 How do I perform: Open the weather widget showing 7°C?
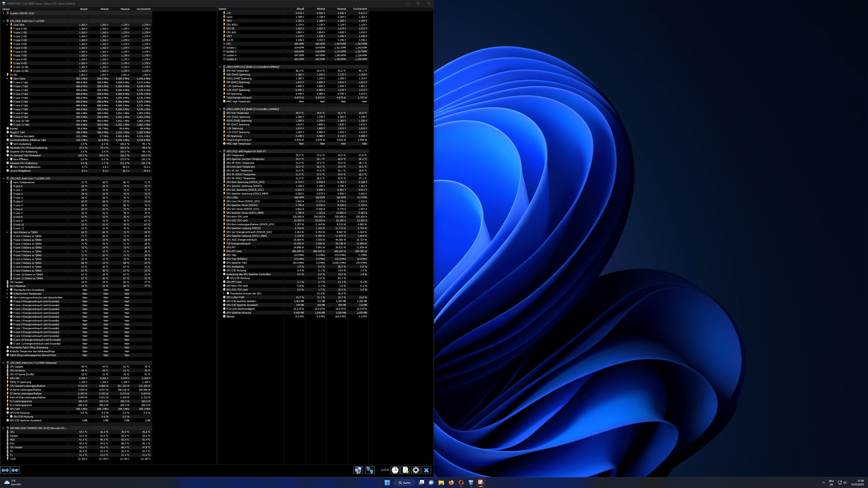[13, 483]
